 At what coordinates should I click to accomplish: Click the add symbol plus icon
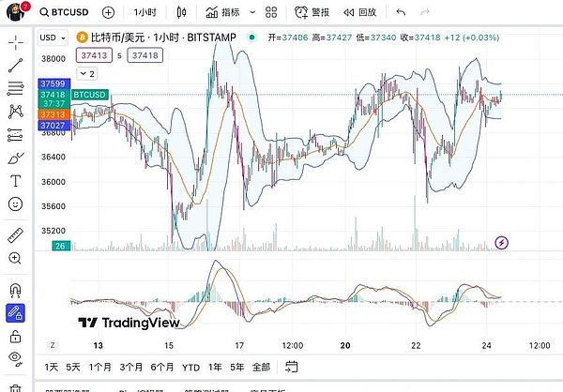[x=108, y=13]
